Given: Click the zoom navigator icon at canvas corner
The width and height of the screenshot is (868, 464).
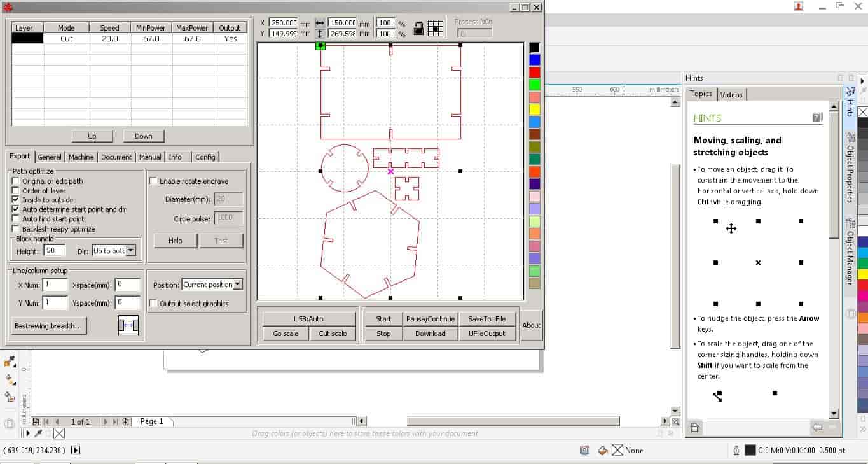Looking at the screenshot, I should click(x=675, y=421).
